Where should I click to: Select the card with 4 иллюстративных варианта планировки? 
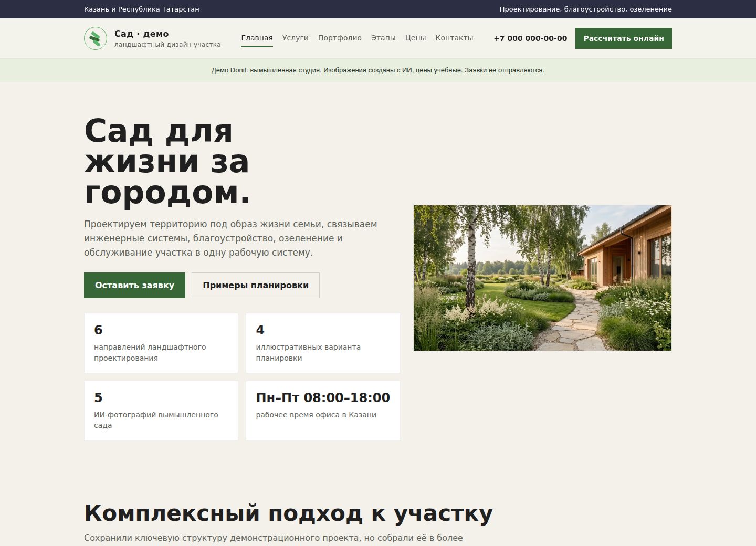(323, 343)
